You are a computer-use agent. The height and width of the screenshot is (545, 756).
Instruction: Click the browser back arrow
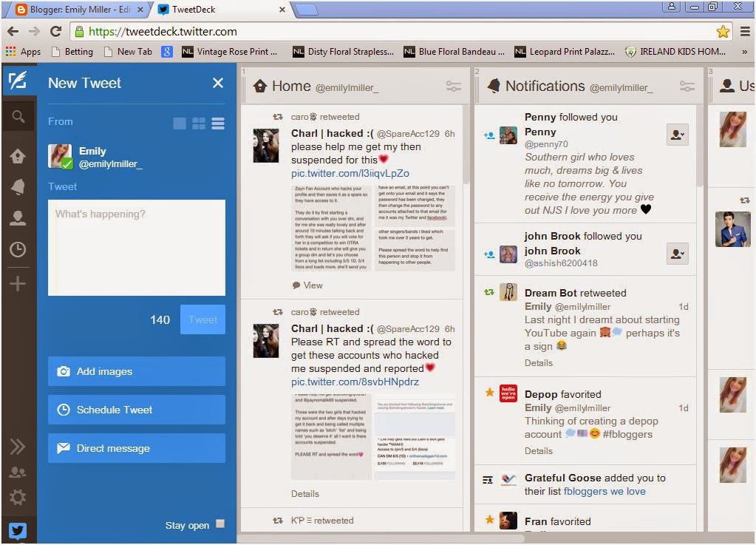13,31
